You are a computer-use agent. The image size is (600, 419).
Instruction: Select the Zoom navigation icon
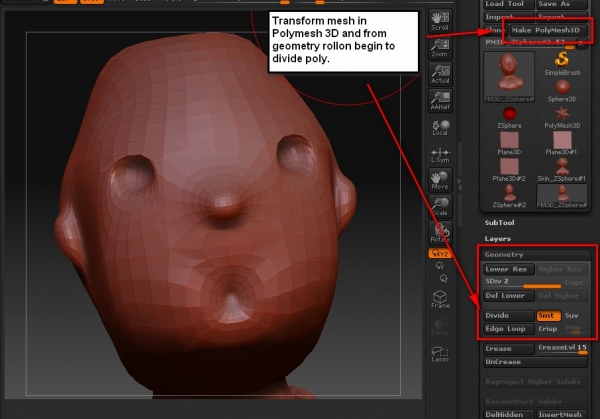(440, 47)
